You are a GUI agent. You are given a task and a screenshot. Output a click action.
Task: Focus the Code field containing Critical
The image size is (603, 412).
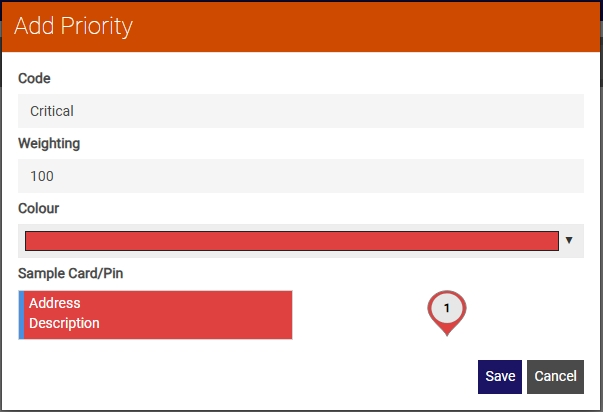click(x=301, y=111)
